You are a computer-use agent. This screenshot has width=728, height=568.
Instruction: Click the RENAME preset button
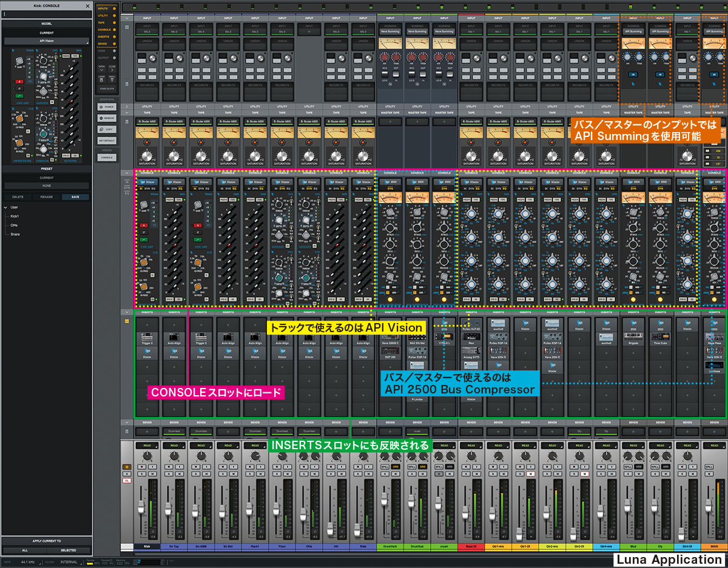coord(47,197)
